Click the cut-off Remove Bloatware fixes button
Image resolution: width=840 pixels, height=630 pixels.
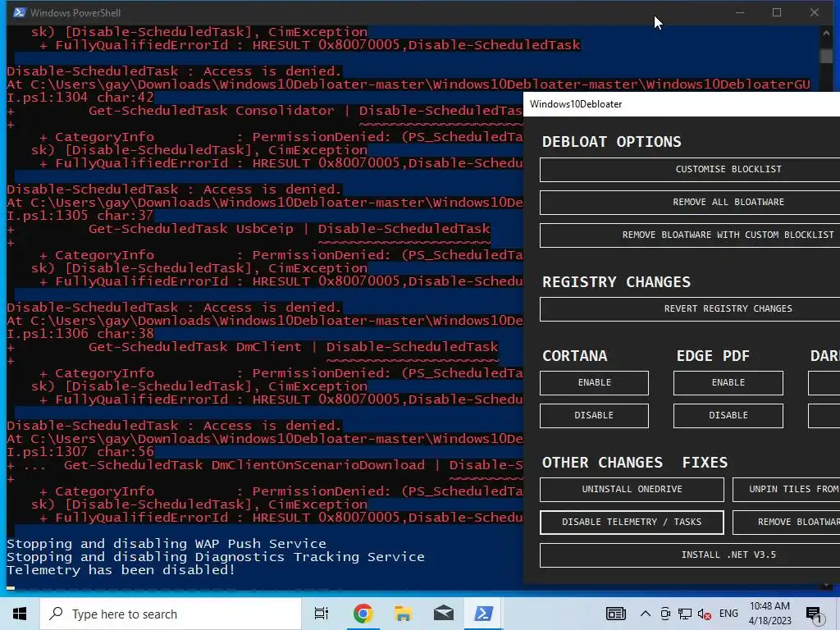pyautogui.click(x=787, y=522)
